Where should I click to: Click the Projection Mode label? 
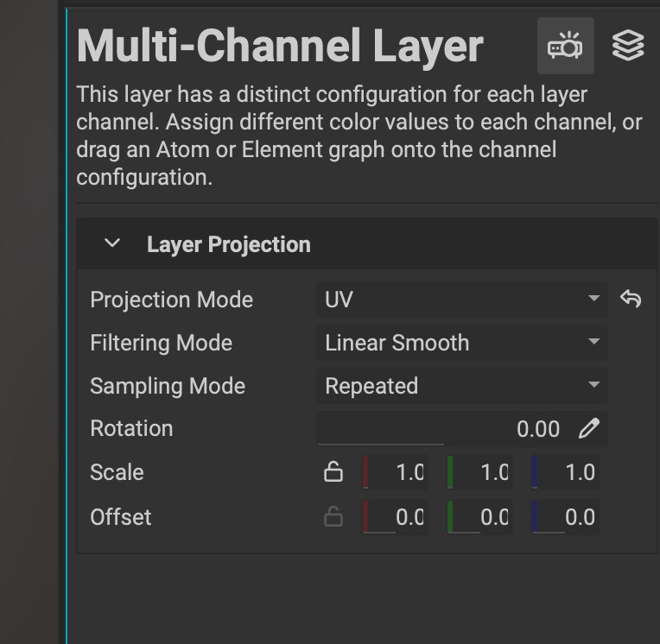tap(171, 300)
